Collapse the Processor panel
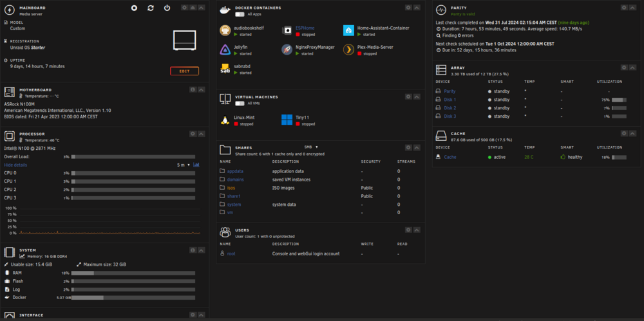The width and height of the screenshot is (644, 321). pyautogui.click(x=201, y=134)
